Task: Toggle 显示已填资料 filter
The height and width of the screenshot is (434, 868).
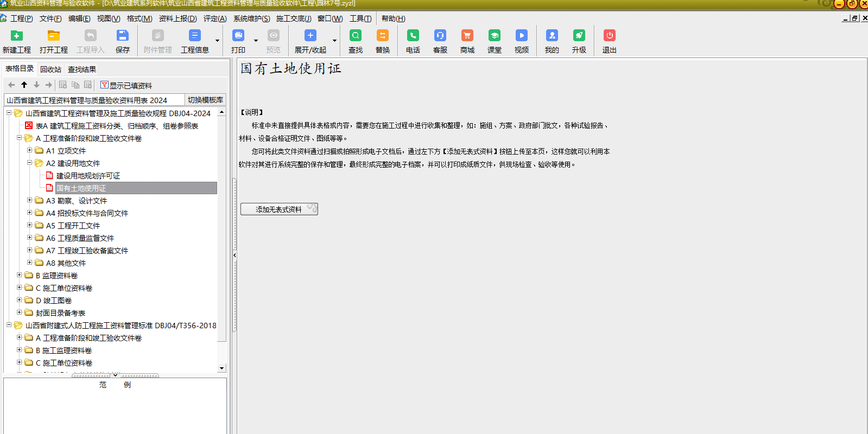Action: 126,85
